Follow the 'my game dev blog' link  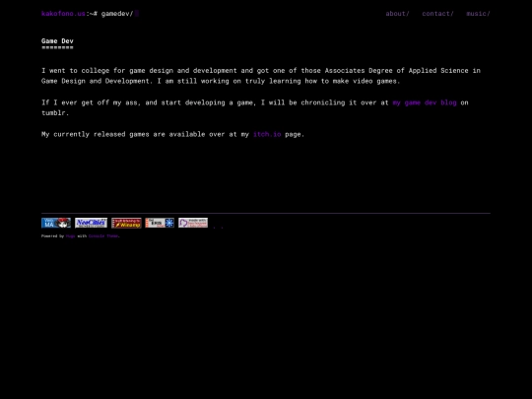click(x=425, y=102)
